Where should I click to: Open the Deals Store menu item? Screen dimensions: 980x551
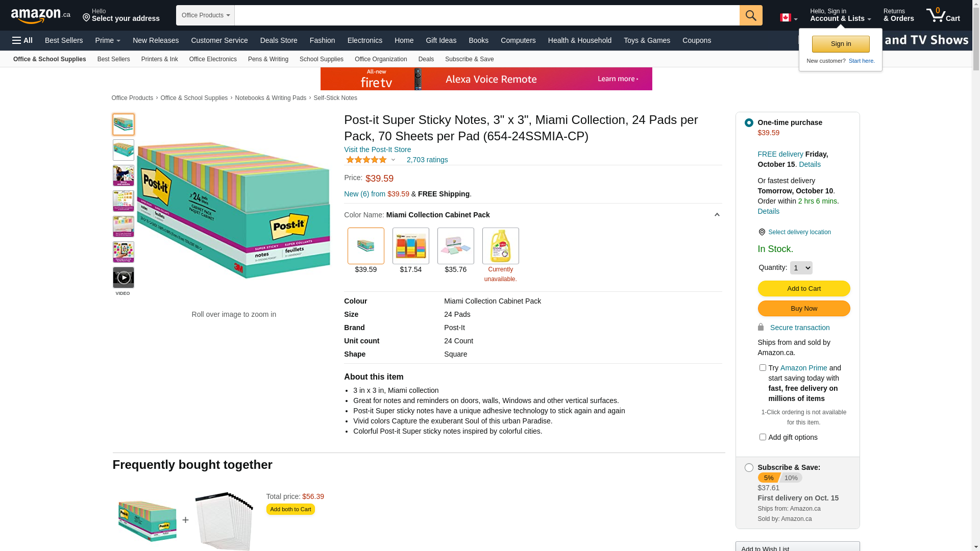click(x=278, y=40)
